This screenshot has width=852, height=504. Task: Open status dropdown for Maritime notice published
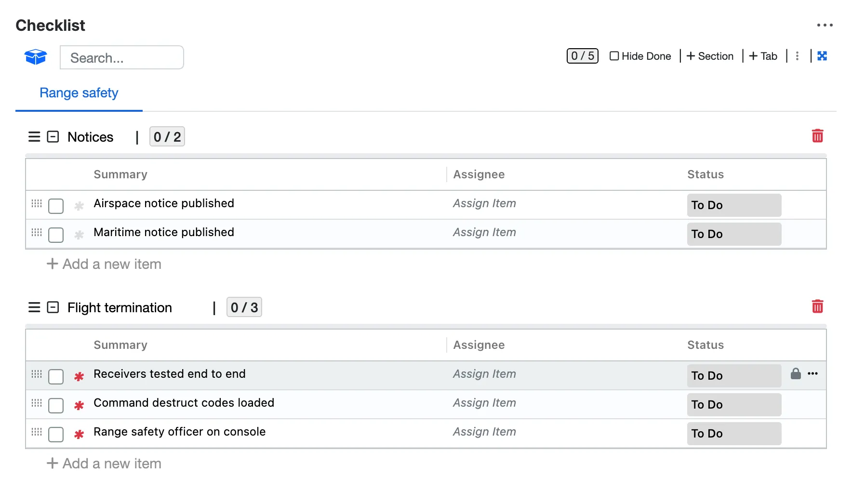pyautogui.click(x=734, y=234)
